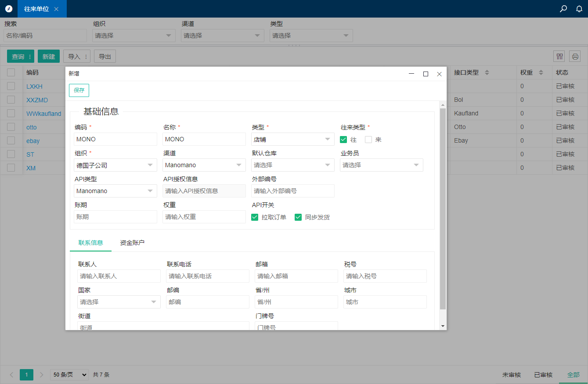Click the search magnifier icon in header
Viewport: 588px width, 384px height.
click(x=563, y=9)
